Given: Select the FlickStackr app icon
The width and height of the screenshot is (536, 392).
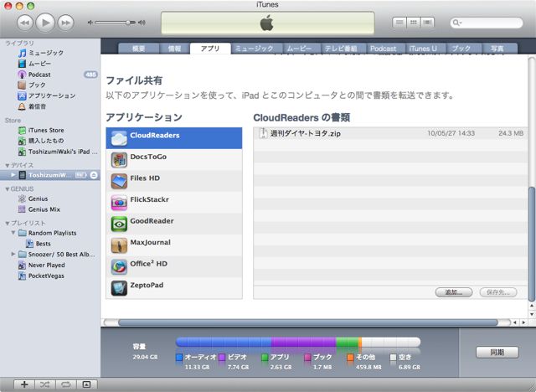Looking at the screenshot, I should click(119, 203).
